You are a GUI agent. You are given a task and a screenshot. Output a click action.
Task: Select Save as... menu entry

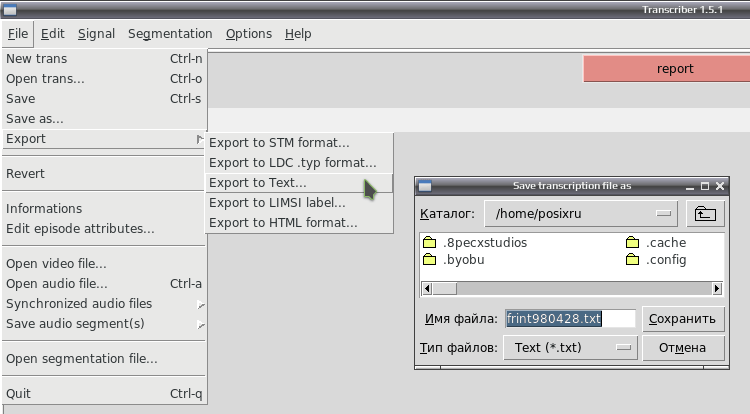pyautogui.click(x=104, y=119)
